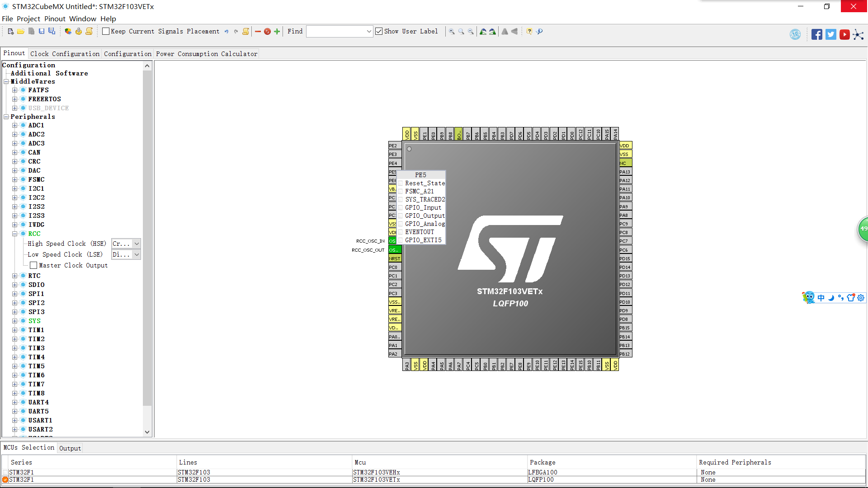The width and height of the screenshot is (868, 488).
Task: Click the yellow help question-mark icon
Action: point(529,31)
